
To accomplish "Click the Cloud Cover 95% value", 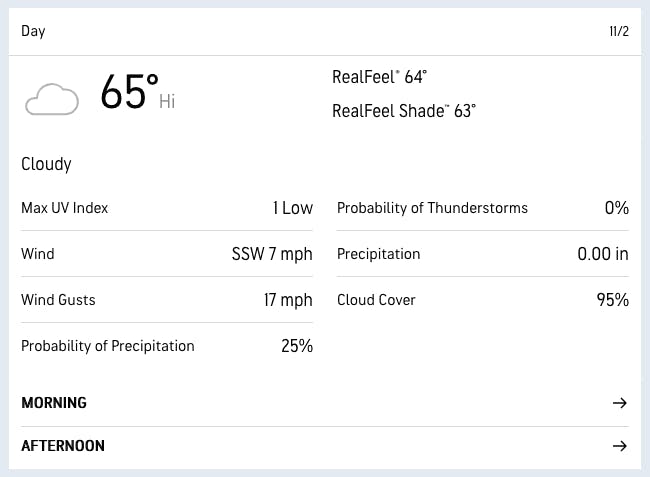I will pyautogui.click(x=613, y=300).
